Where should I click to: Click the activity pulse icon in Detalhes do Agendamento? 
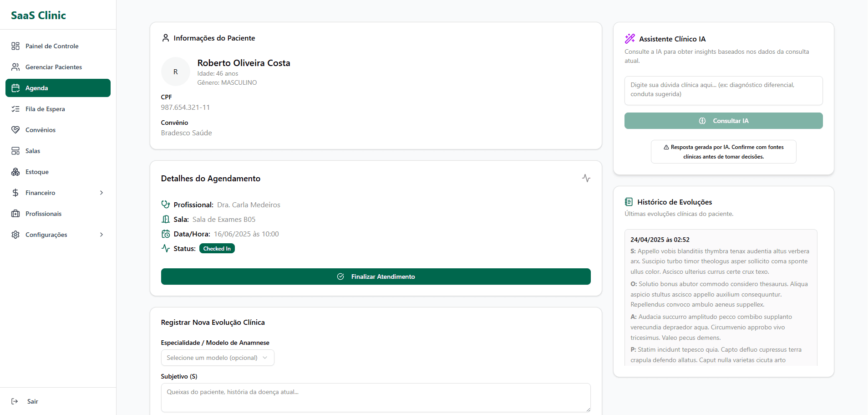click(x=586, y=178)
